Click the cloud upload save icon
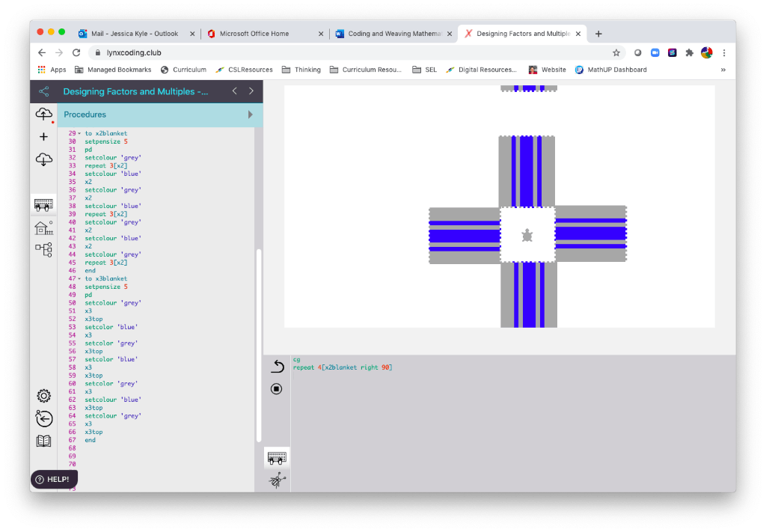The width and height of the screenshot is (766, 532). 43,114
